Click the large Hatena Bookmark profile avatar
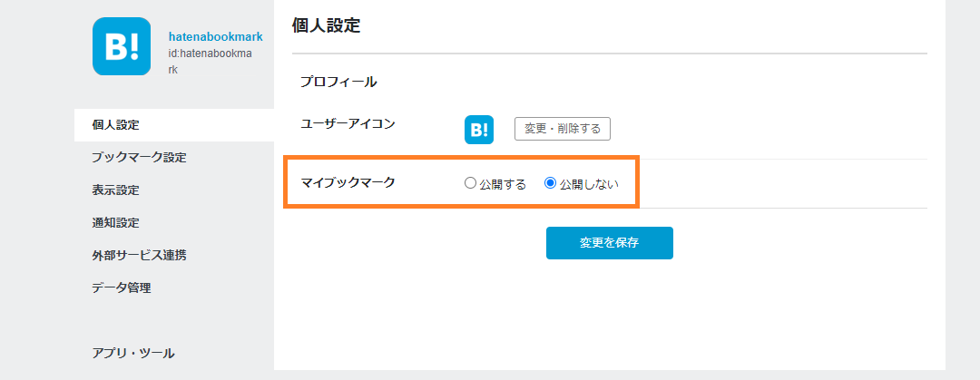This screenshot has width=980, height=380. click(122, 46)
